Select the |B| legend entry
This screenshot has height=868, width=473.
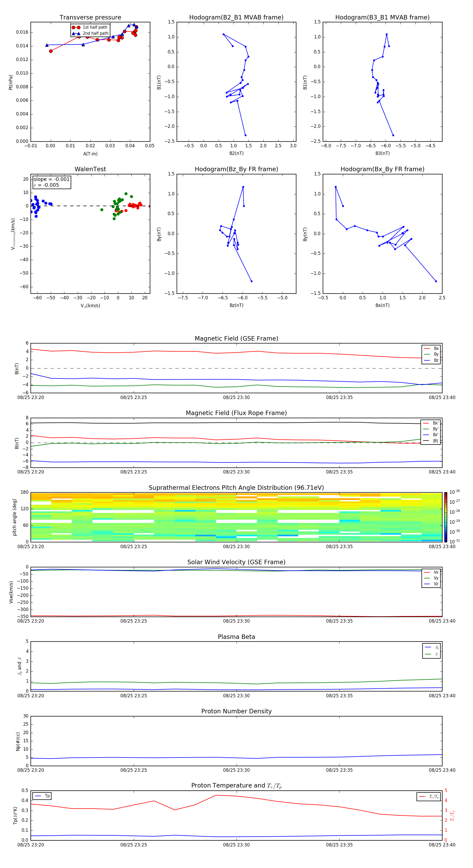click(431, 441)
